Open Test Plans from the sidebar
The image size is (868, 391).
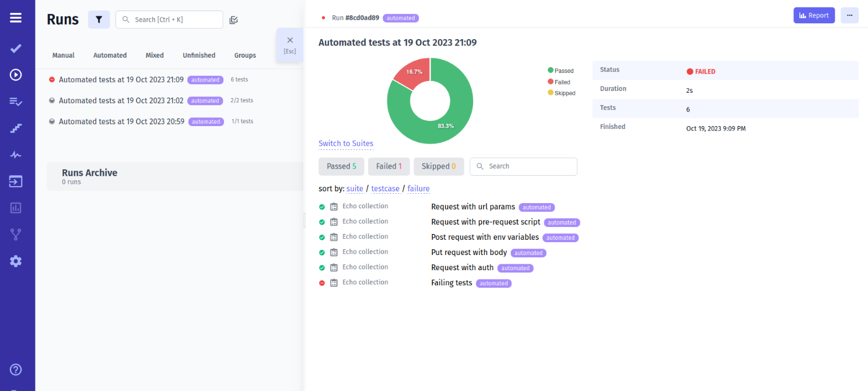click(16, 102)
